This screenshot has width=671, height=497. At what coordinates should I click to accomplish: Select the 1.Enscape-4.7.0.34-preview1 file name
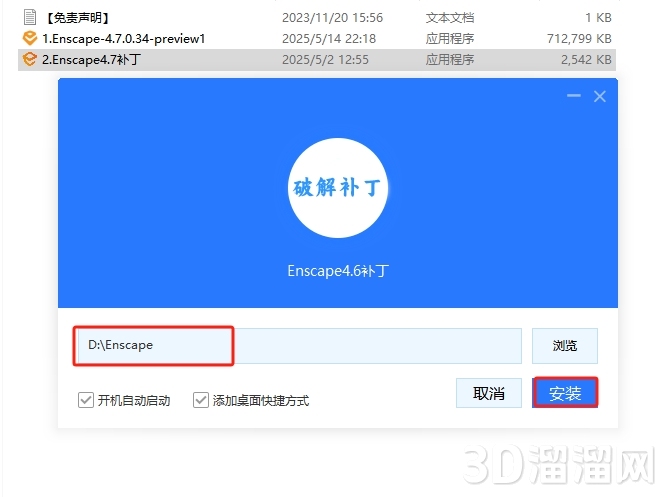(124, 39)
